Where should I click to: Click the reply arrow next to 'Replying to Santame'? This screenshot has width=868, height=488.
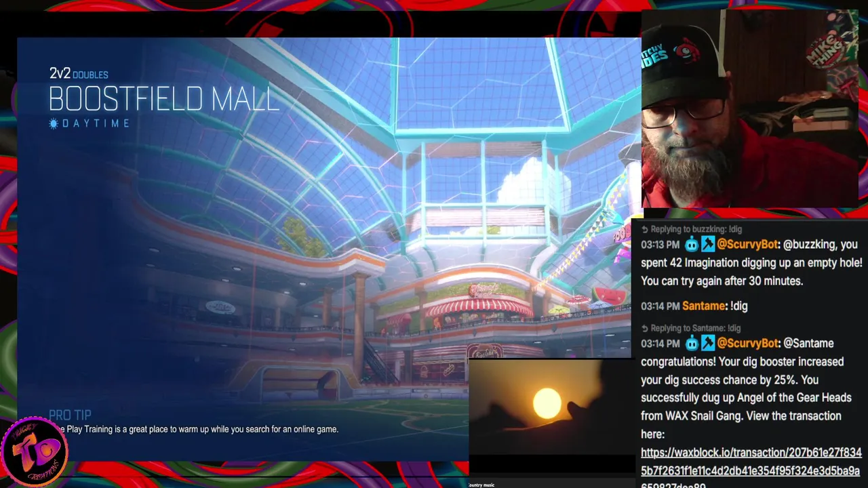645,328
